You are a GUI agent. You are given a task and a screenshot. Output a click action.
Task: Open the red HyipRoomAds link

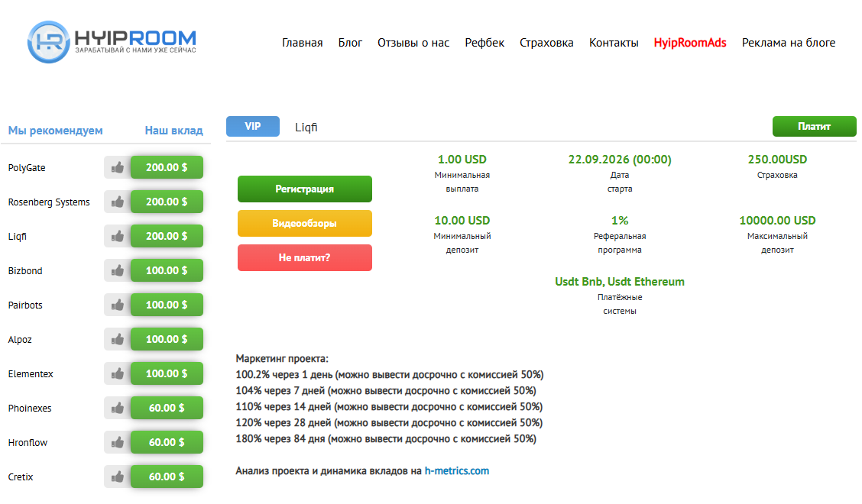pyautogui.click(x=690, y=43)
